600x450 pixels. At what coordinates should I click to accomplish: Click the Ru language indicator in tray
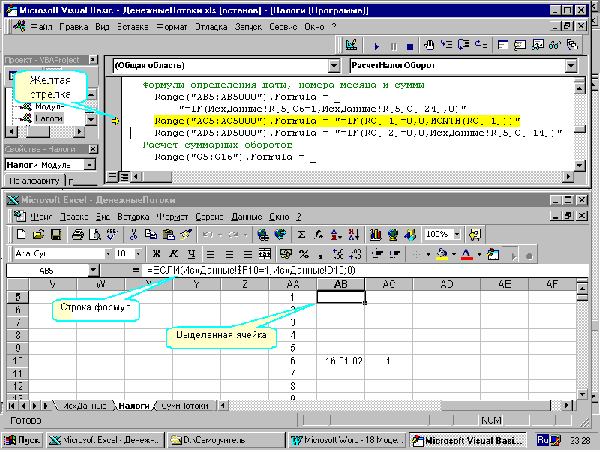coord(543,440)
